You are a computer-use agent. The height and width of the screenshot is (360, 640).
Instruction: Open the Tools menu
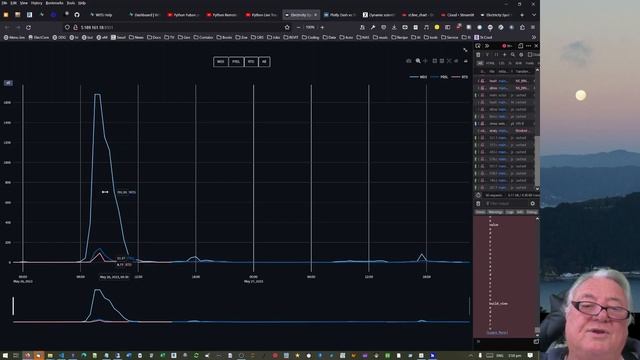tap(71, 3)
